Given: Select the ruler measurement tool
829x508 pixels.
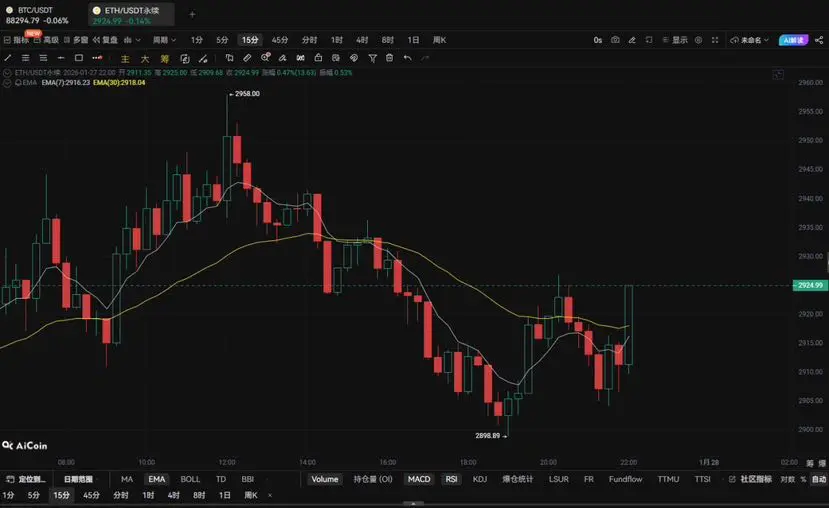Looking at the screenshot, I should (247, 58).
